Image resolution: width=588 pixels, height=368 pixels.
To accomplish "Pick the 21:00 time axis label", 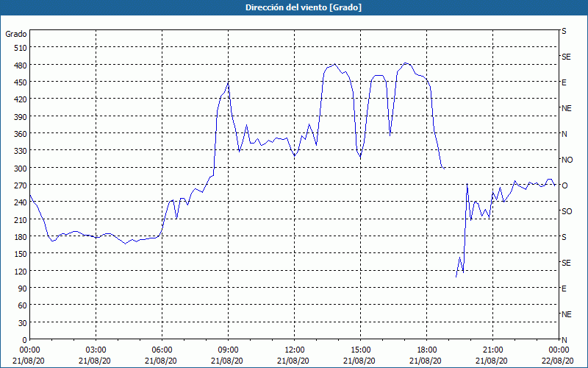I will click(x=492, y=350).
